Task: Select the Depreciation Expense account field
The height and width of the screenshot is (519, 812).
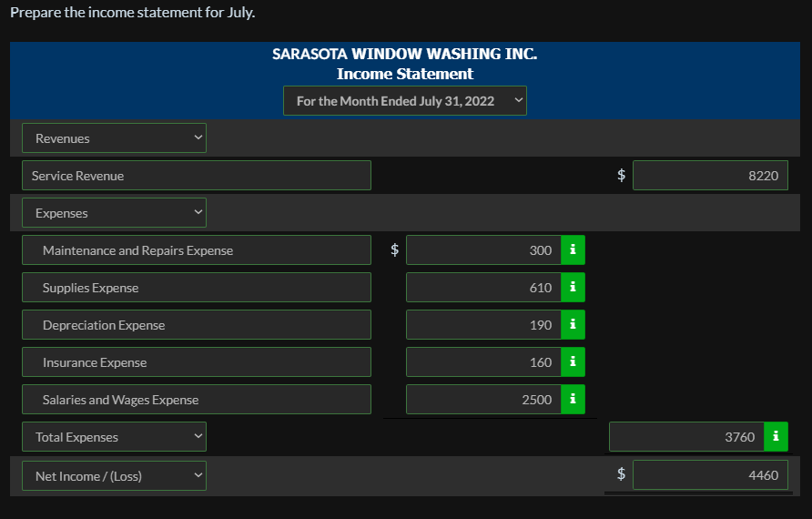Action: tap(197, 325)
